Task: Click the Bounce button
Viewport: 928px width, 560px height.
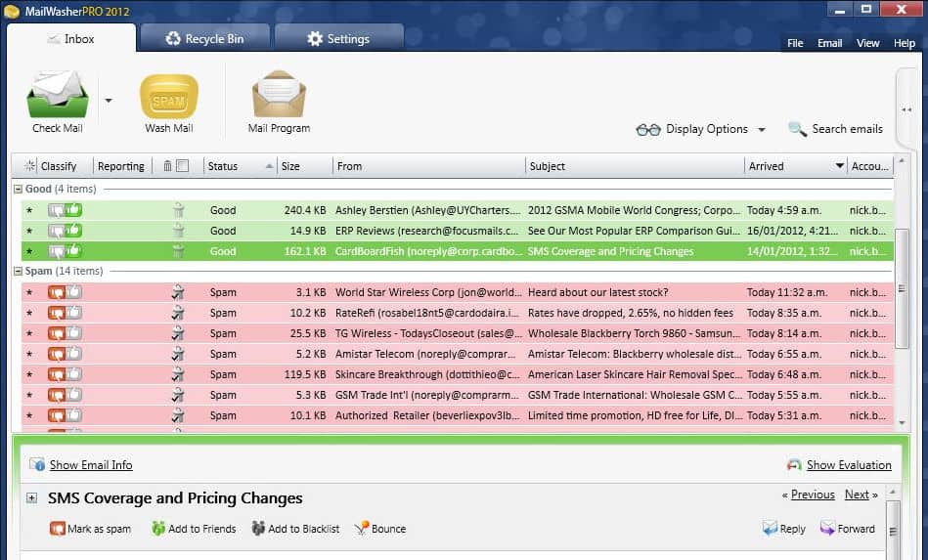Action: click(380, 529)
